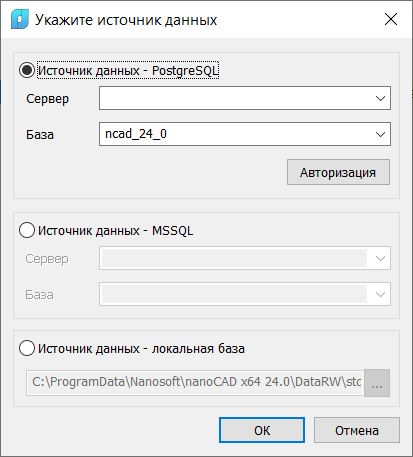Click the 'Источник данных - PostgreSQL' label text

pos(128,70)
